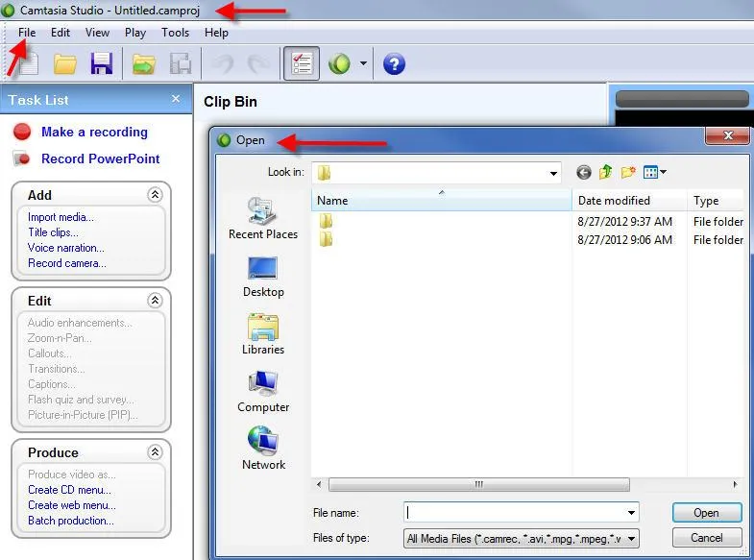Image resolution: width=754 pixels, height=560 pixels.
Task: Go to Recent Places
Action: tap(263, 218)
